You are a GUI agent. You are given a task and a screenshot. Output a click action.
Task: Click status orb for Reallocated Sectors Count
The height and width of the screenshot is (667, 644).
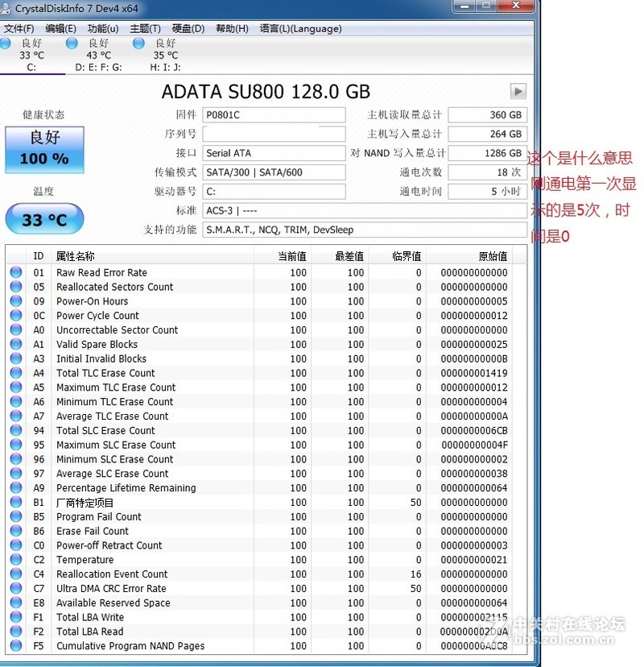tap(16, 286)
